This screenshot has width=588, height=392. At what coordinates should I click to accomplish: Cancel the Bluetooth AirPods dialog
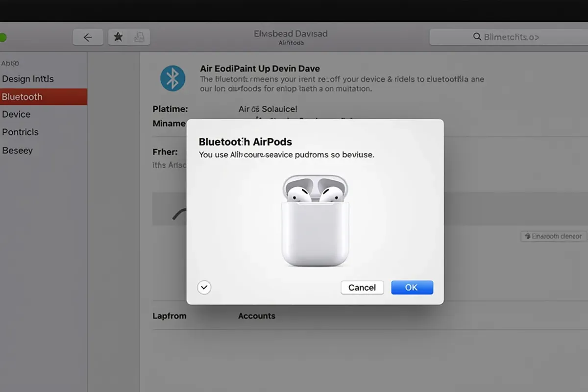362,287
